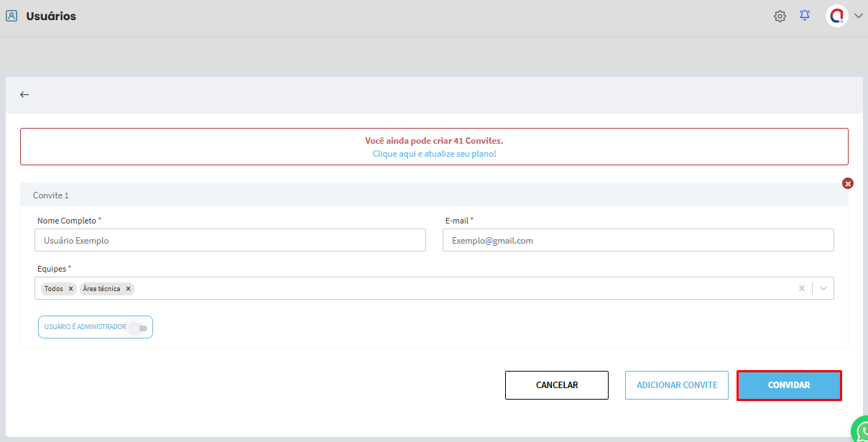
Task: Remove the Área técnica team tag
Action: pyautogui.click(x=129, y=289)
